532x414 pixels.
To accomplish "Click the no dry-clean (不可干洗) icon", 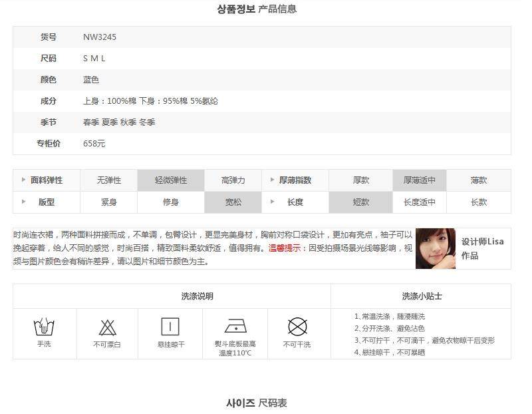I will coord(297,327).
